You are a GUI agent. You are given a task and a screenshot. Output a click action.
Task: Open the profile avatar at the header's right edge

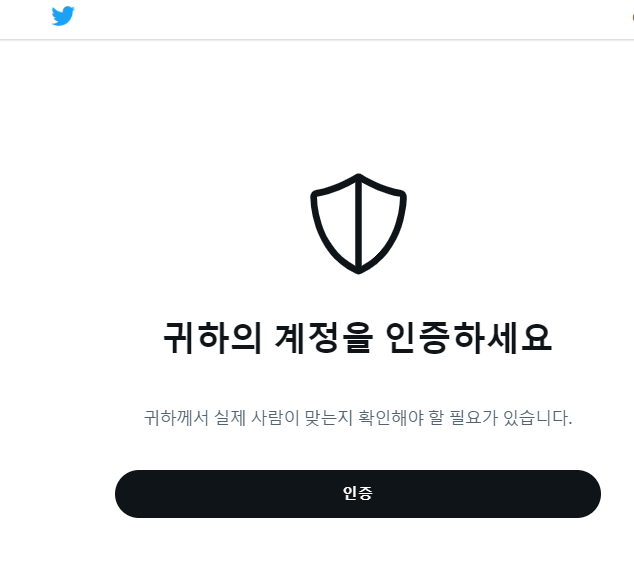(x=632, y=17)
